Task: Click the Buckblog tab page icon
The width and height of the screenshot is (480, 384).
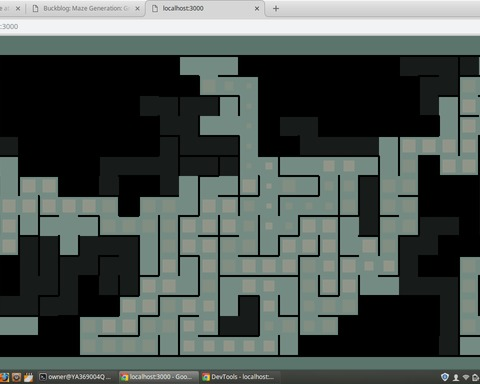Action: (x=35, y=9)
